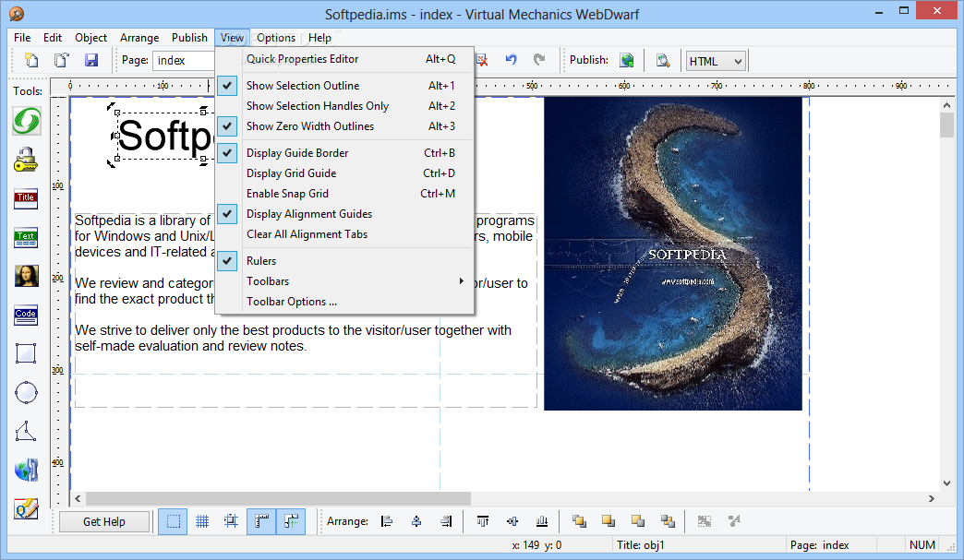This screenshot has height=560, width=964.
Task: Select the Circle shape tool
Action: pos(26,392)
